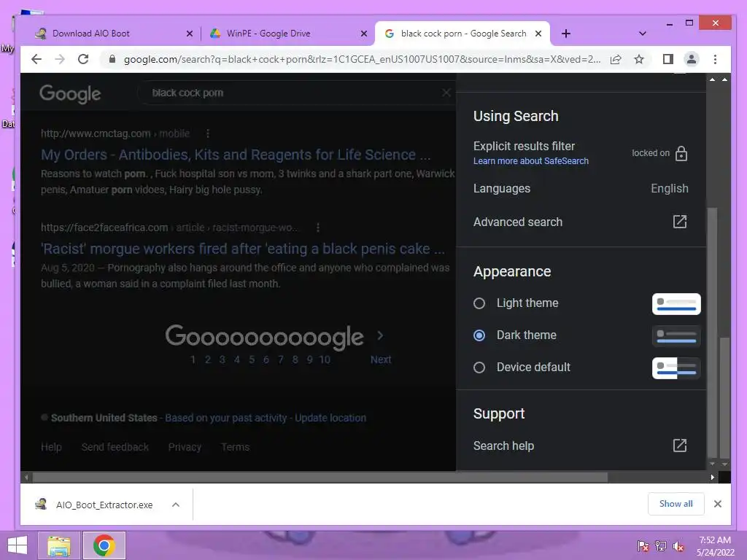This screenshot has height=560, width=747.
Task: Click the Chrome taskbar icon
Action: [x=104, y=545]
